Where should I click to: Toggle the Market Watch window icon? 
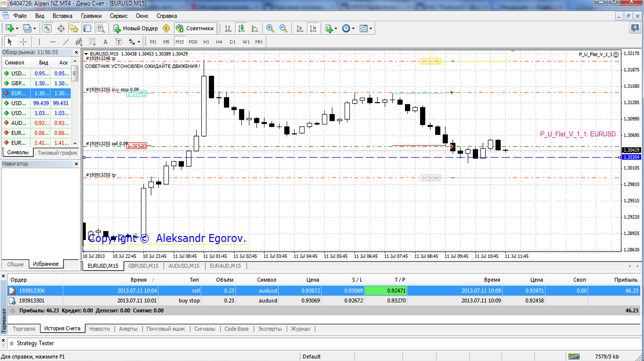click(x=48, y=28)
